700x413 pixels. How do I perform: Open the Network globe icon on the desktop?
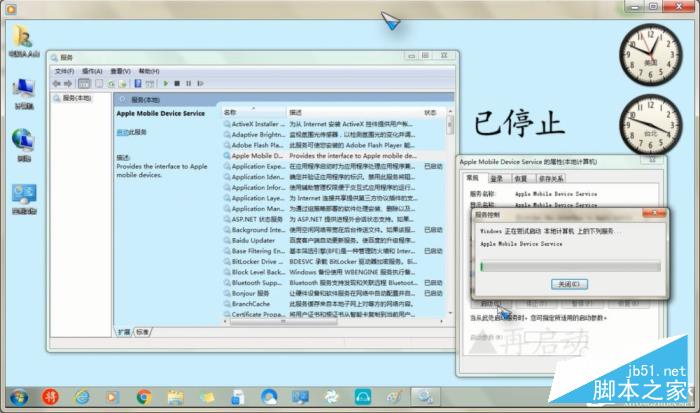pyautogui.click(x=24, y=145)
